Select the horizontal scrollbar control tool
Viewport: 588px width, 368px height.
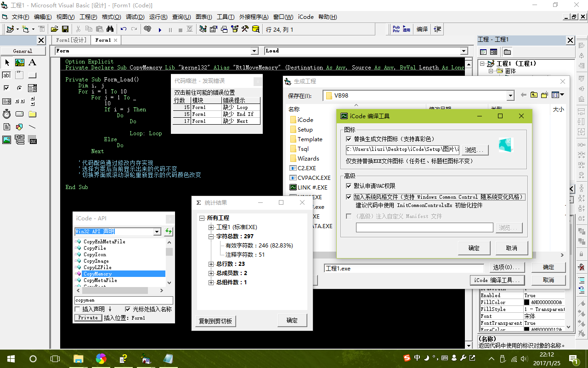pyautogui.click(x=19, y=101)
